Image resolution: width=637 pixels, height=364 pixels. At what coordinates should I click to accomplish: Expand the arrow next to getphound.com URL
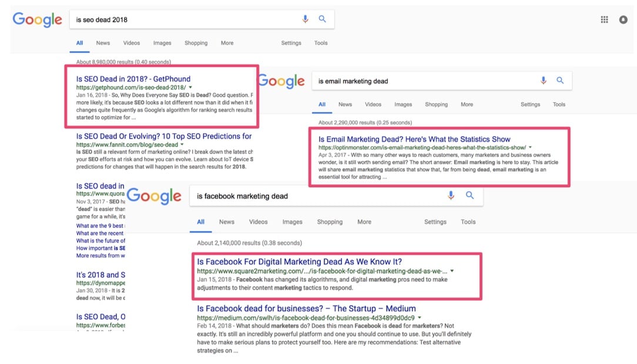tap(190, 87)
